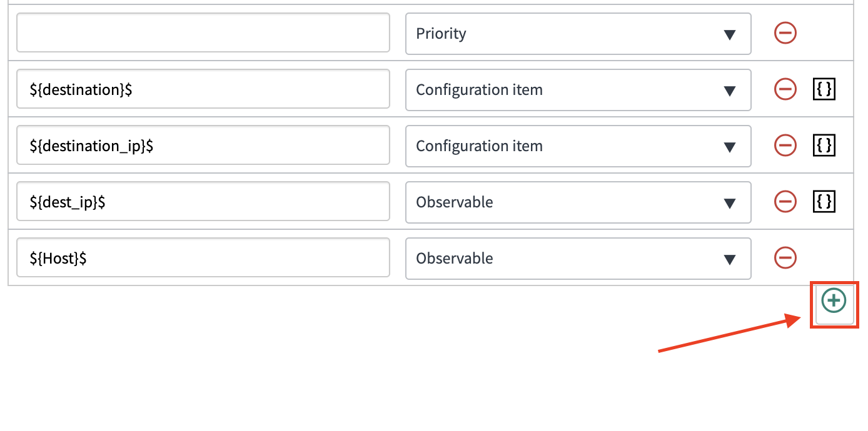Open braces script icon for ${destination}$ row
Screen dimensions: 868x431
(824, 89)
